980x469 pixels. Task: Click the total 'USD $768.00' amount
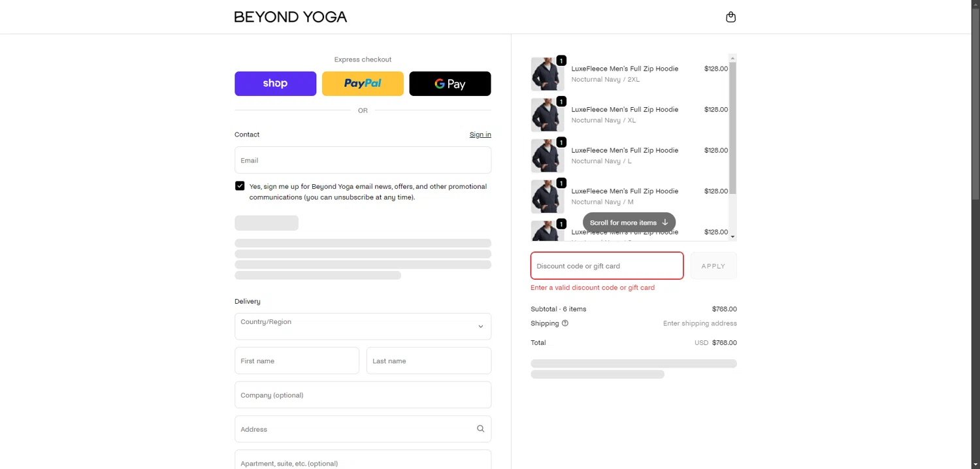[715, 342]
